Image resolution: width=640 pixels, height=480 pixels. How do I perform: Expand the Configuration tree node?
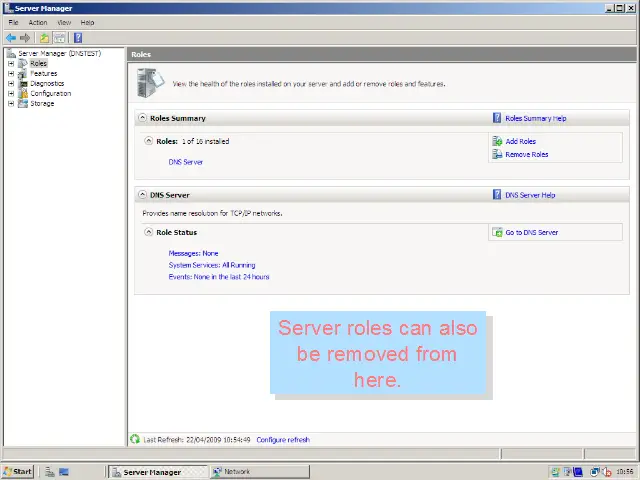(x=11, y=93)
